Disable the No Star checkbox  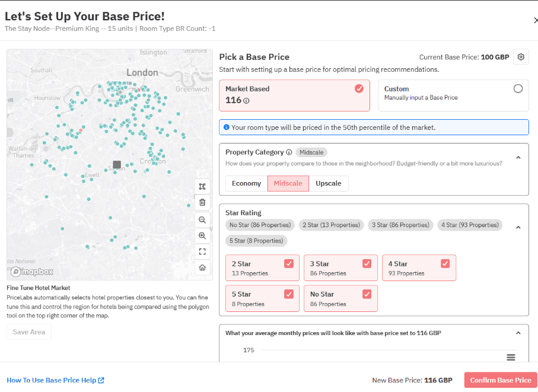pyautogui.click(x=367, y=294)
